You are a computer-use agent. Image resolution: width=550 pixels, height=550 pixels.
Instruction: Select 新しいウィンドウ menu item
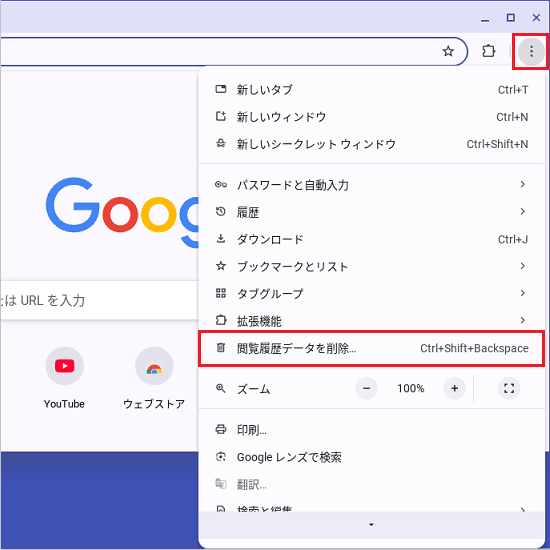tap(371, 117)
